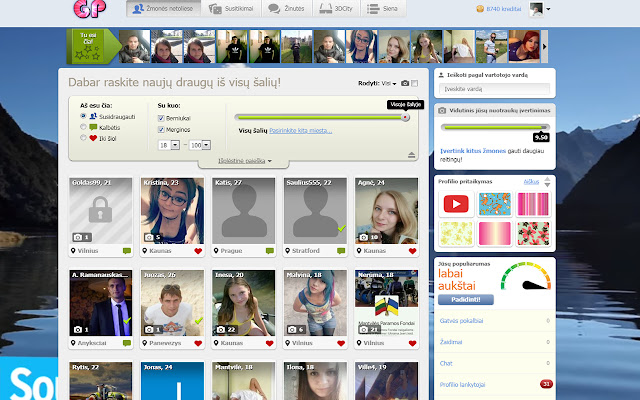The image size is (640, 400).
Task: Click the Pasirinkite kitą miestą link
Action: 298,130
